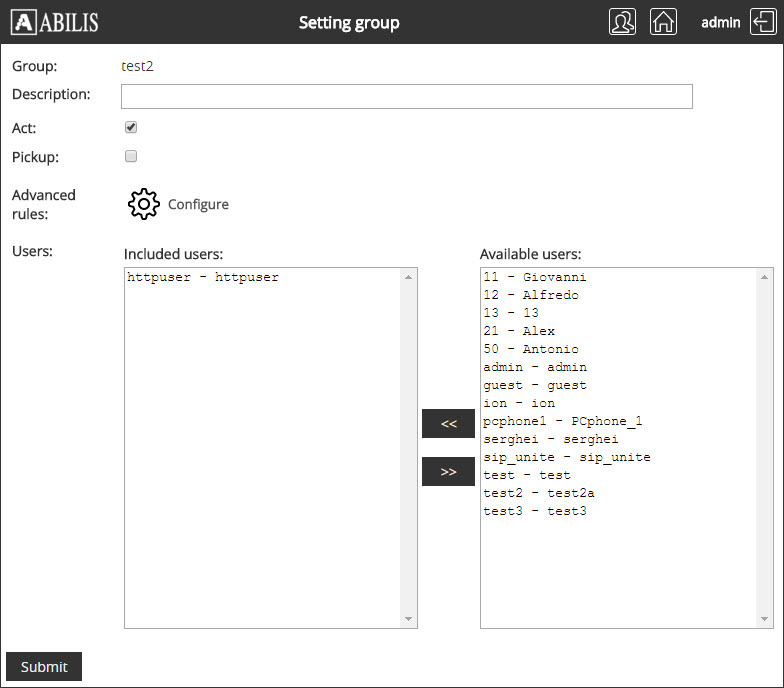784x688 pixels.
Task: Click Included users scrollbar down arrow
Action: [x=408, y=619]
